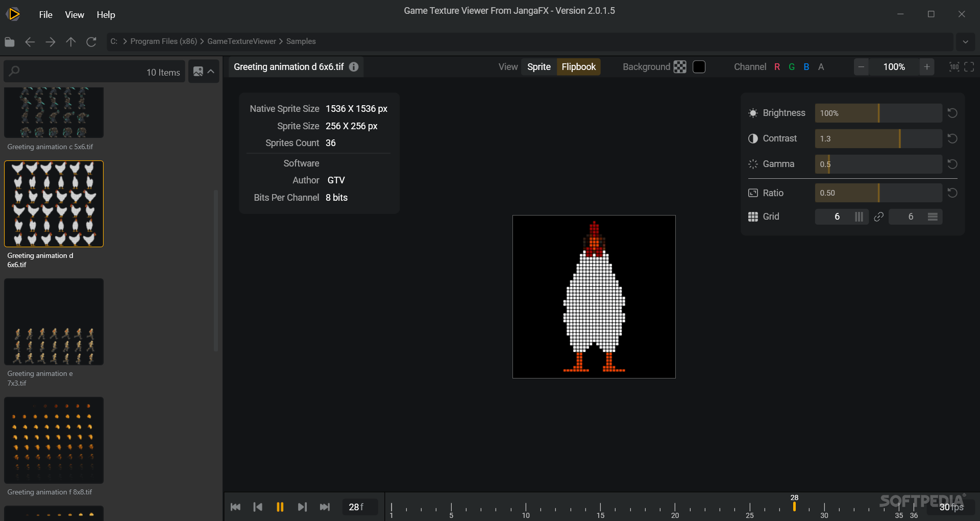Viewport: 980px width, 521px height.
Task: Click the grid rows icon
Action: (x=933, y=217)
